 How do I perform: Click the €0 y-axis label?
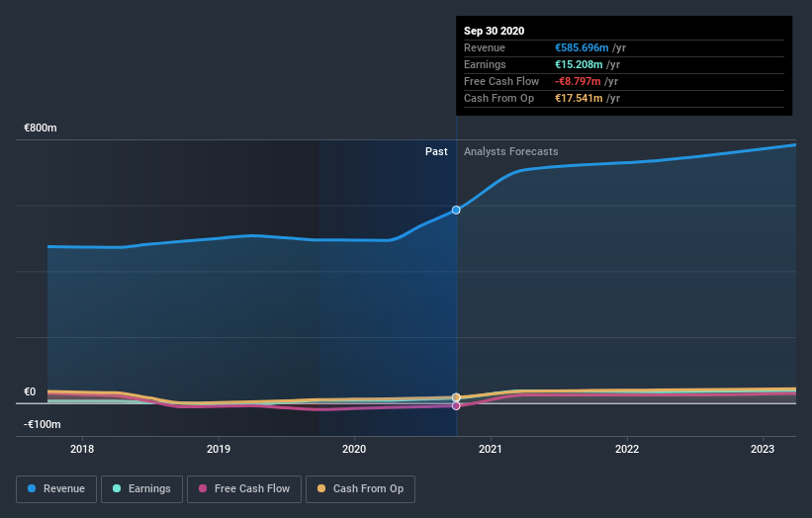click(x=30, y=391)
